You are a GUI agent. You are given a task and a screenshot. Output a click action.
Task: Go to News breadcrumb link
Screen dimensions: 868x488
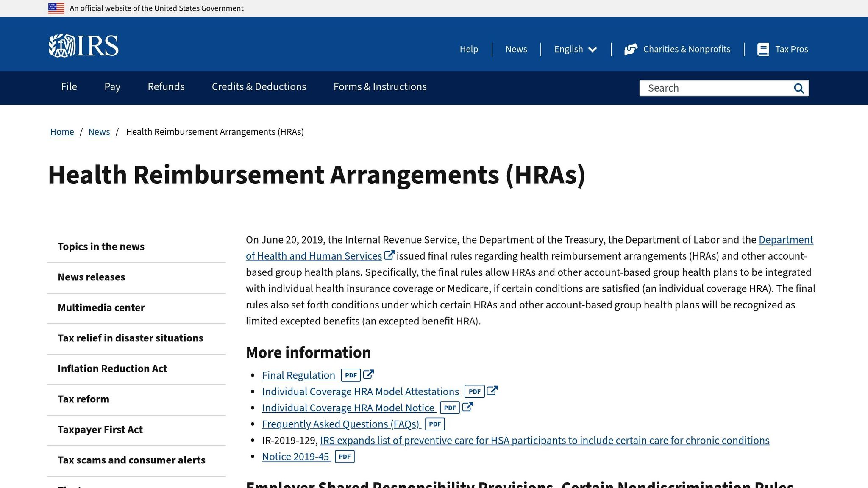pos(99,132)
